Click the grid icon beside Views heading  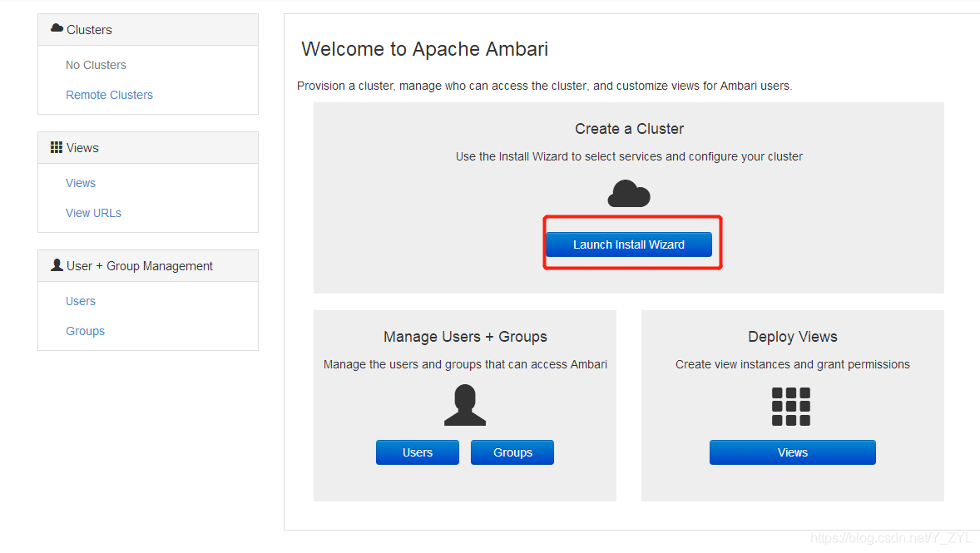[57, 147]
